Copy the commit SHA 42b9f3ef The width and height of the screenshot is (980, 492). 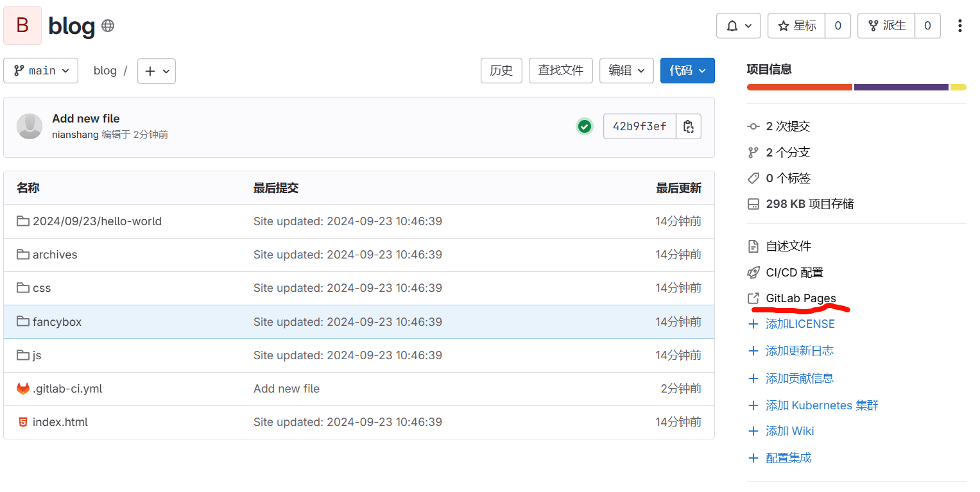(688, 126)
